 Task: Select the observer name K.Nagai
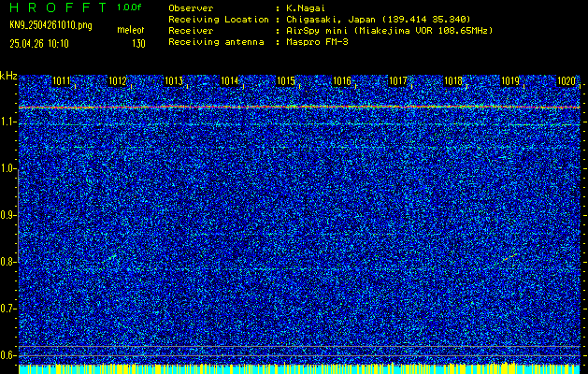307,8
